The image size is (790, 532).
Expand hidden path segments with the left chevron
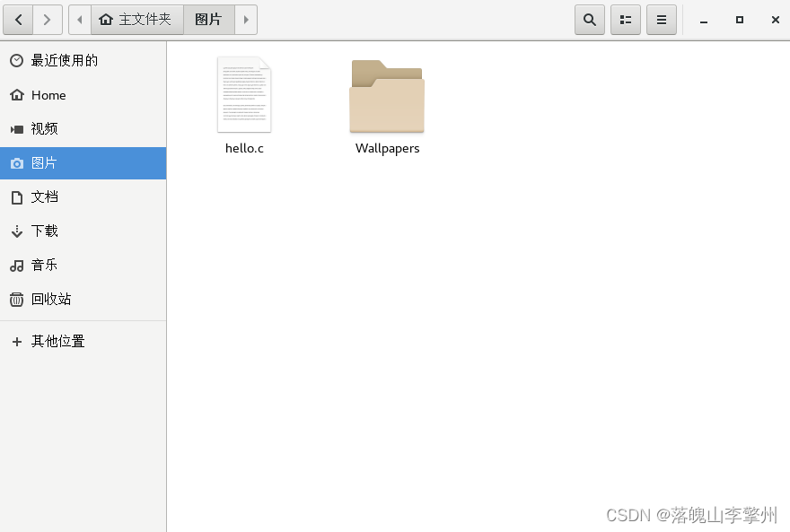point(79,19)
